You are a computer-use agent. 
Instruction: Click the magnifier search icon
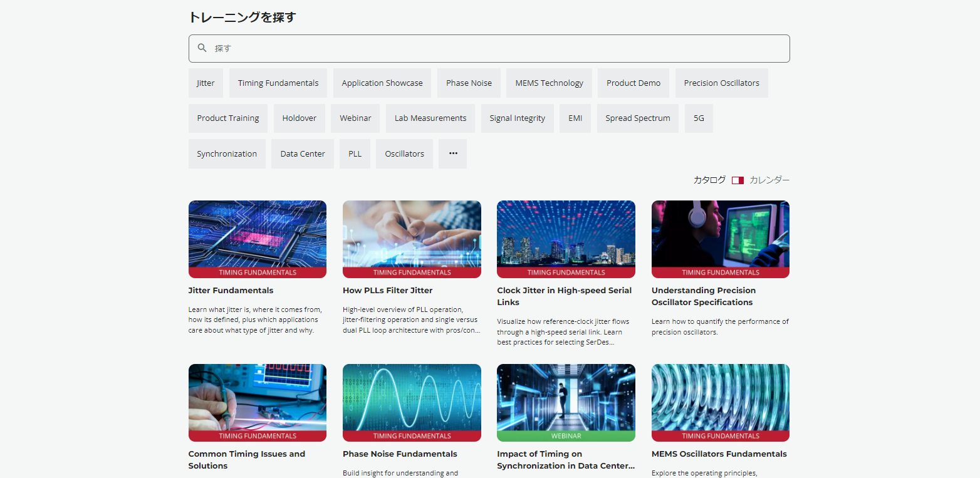click(x=202, y=48)
